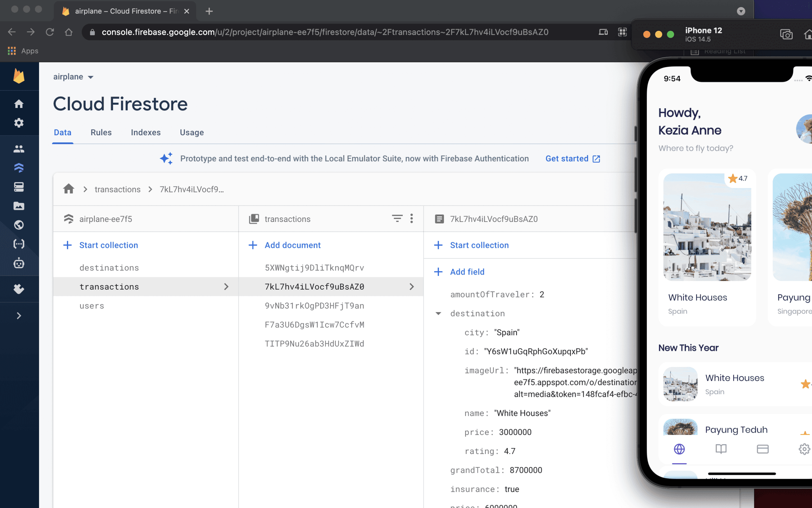Image resolution: width=812 pixels, height=508 pixels.
Task: Click Get started emulator link
Action: pyautogui.click(x=573, y=158)
